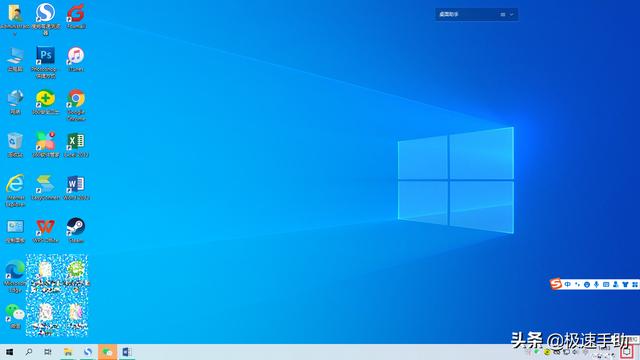Open File Explorer from the taskbar

pyautogui.click(x=68, y=352)
